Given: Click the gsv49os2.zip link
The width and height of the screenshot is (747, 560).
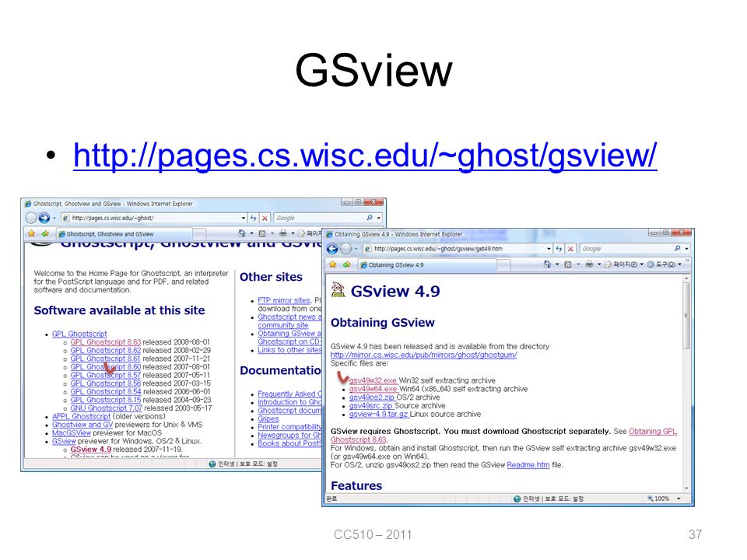Looking at the screenshot, I should 372,397.
